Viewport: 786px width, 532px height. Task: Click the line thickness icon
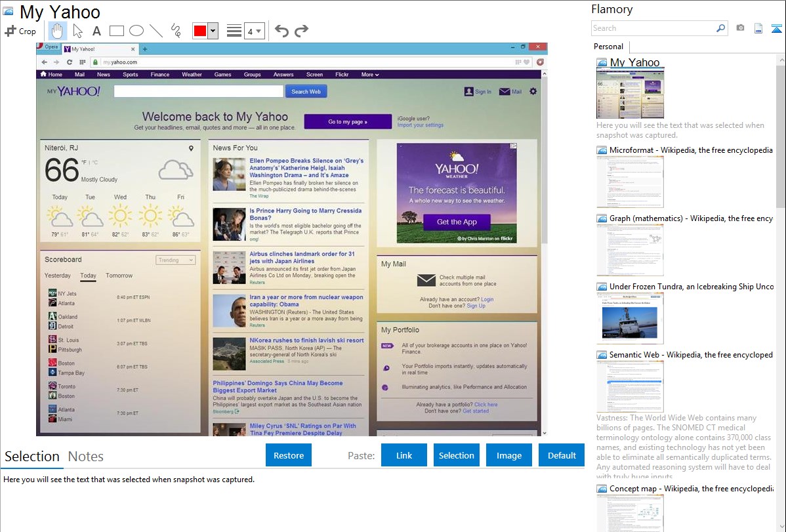[x=234, y=31]
